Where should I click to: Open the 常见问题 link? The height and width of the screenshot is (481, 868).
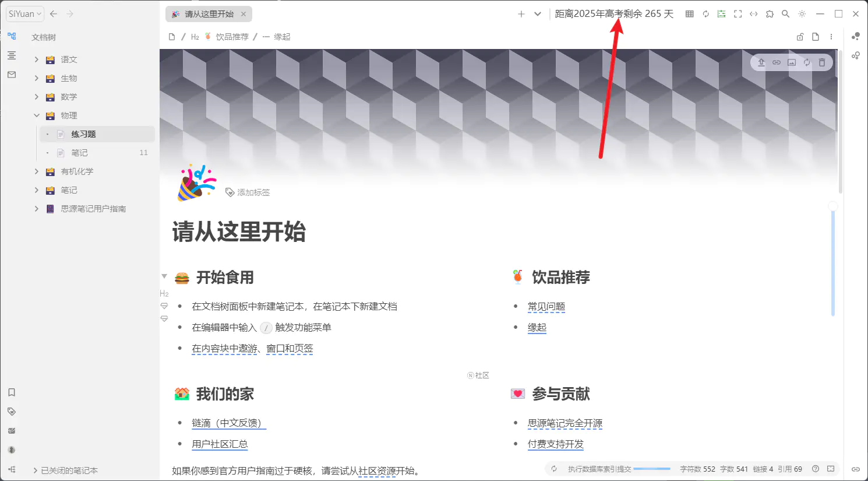click(546, 307)
